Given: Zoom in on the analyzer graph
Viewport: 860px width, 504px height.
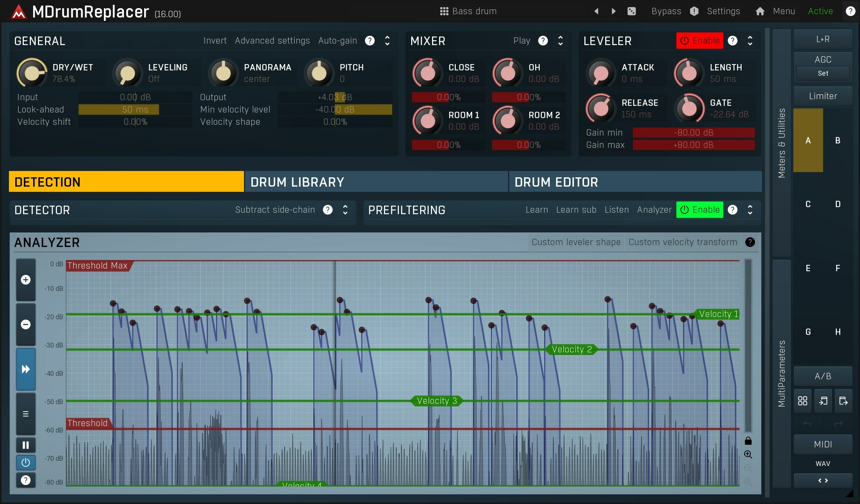Looking at the screenshot, I should [x=26, y=280].
